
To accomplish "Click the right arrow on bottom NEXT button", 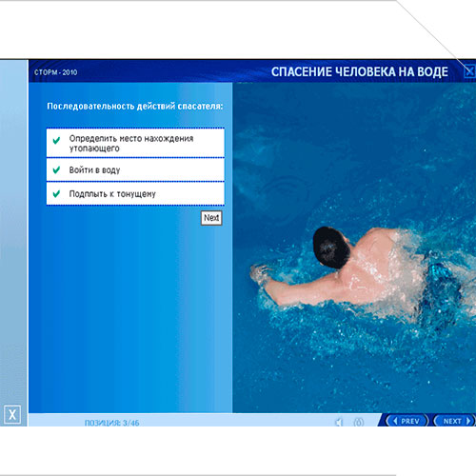I will 468,421.
